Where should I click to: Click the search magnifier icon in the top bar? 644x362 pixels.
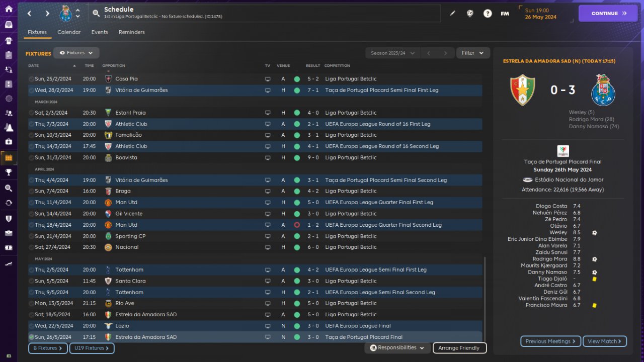click(96, 14)
